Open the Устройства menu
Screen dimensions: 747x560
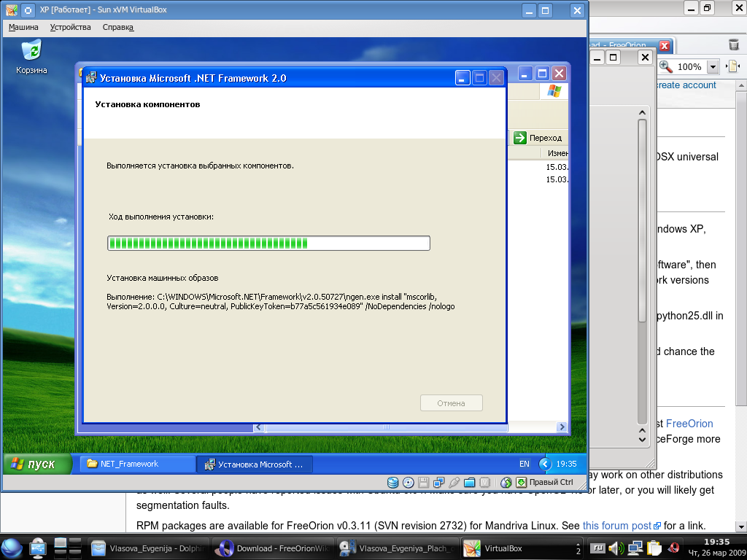[71, 27]
